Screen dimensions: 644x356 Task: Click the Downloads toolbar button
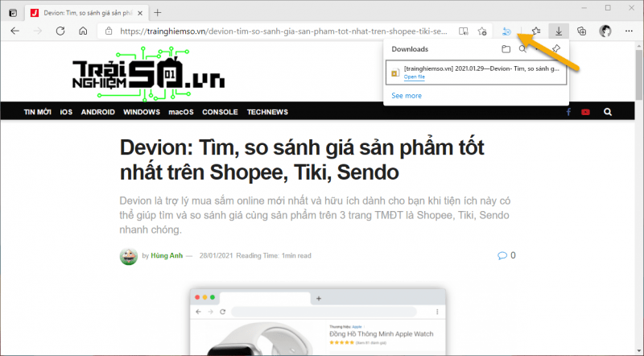click(x=558, y=31)
